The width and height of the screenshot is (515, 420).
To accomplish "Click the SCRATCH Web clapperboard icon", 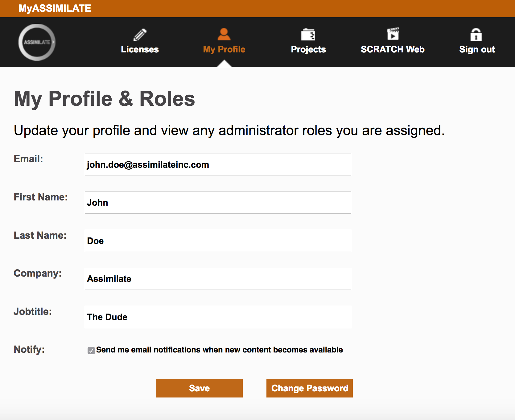I will point(393,34).
